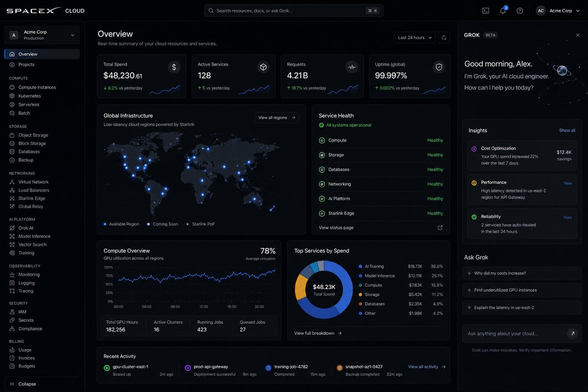Click the pulse icon on Requests card
The width and height of the screenshot is (588, 392).
351,68
